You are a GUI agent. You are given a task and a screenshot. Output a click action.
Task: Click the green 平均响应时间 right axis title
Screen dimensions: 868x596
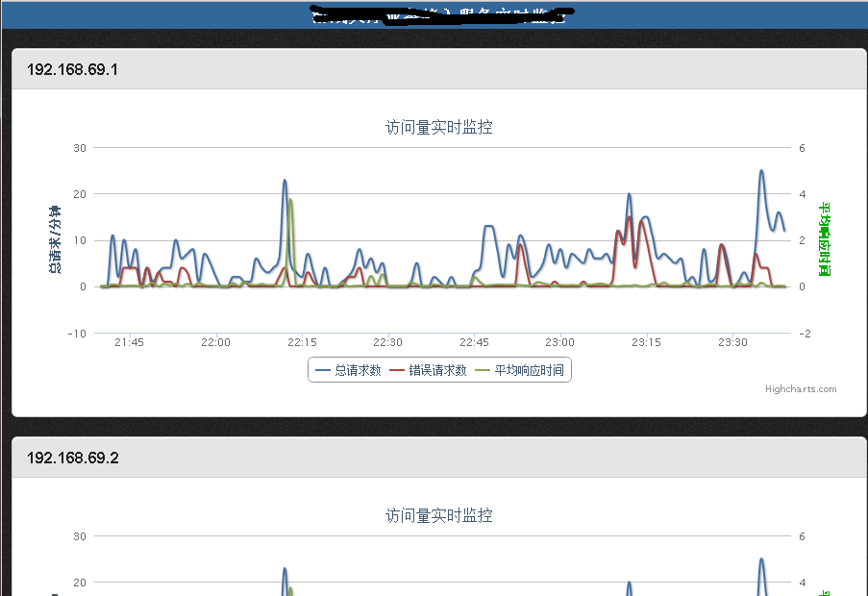825,239
